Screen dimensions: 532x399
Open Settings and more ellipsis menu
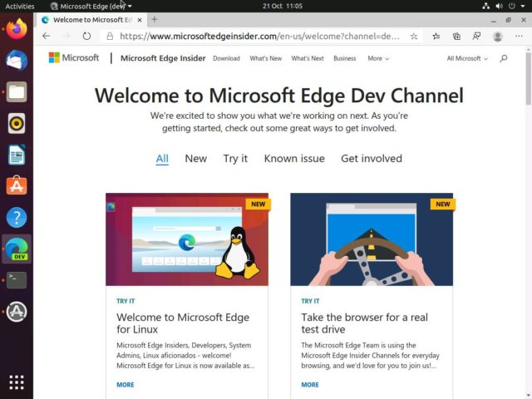519,36
